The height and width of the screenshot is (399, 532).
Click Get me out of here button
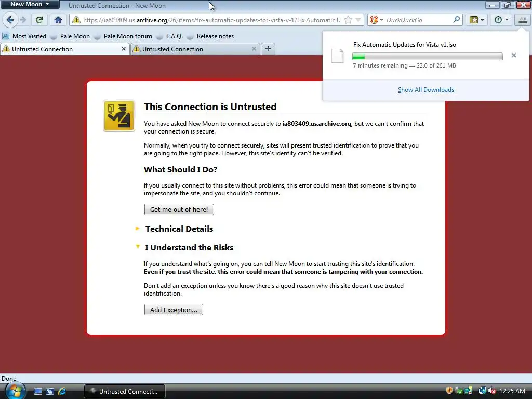click(x=179, y=209)
